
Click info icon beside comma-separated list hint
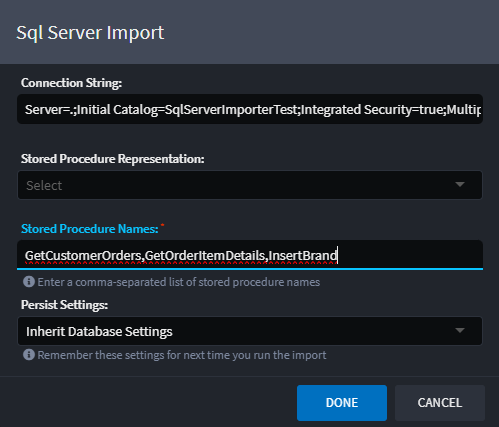click(x=29, y=282)
